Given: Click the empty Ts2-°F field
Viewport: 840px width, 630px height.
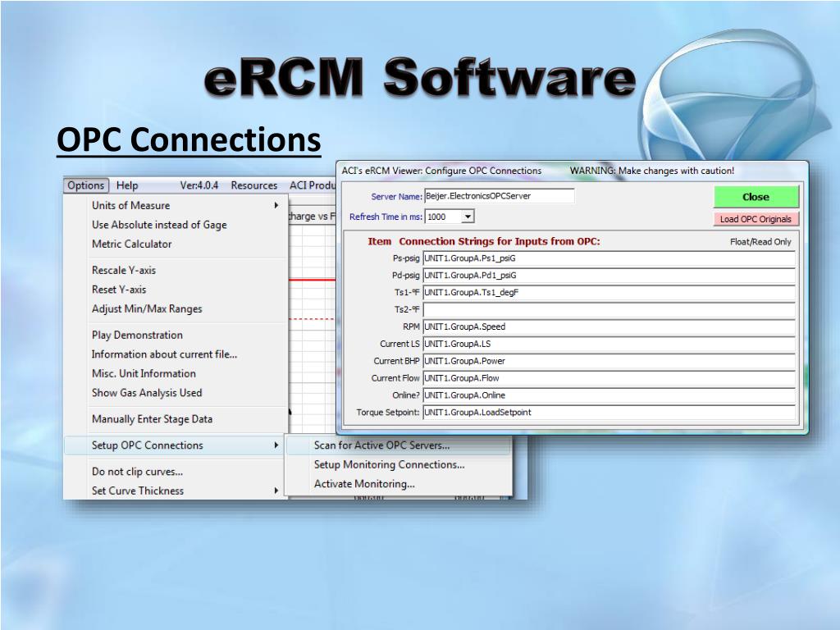Looking at the screenshot, I should (609, 309).
